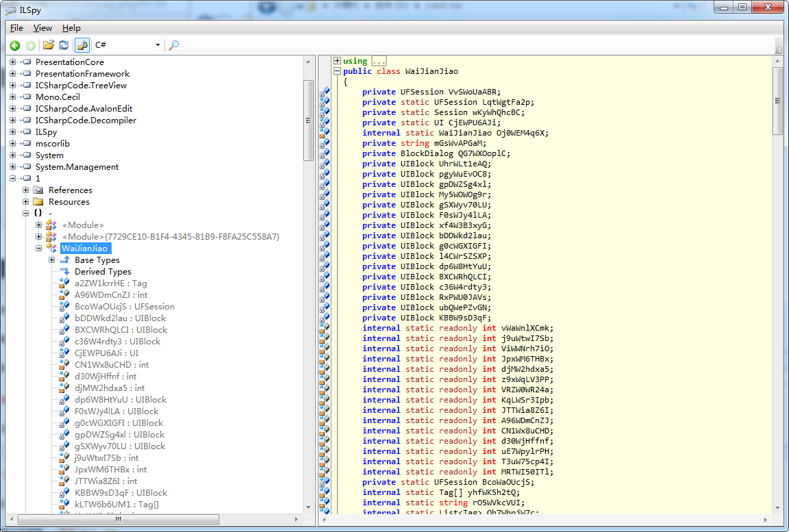Click the Forward navigation arrow

[x=30, y=45]
